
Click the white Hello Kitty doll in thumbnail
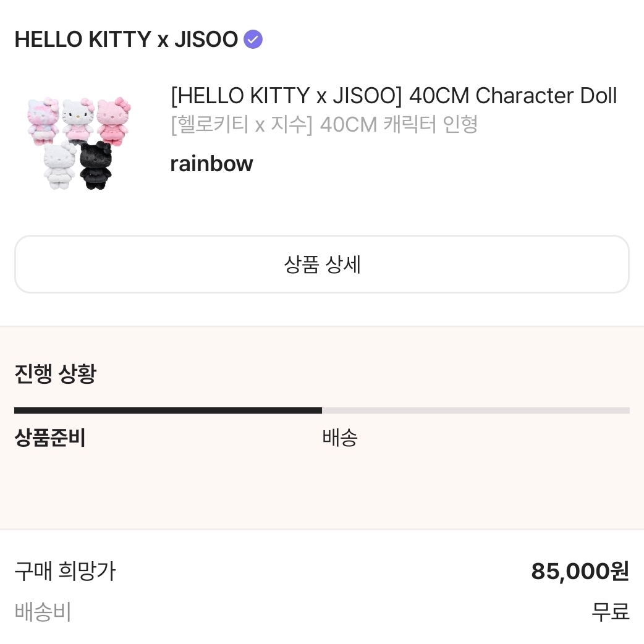59,165
